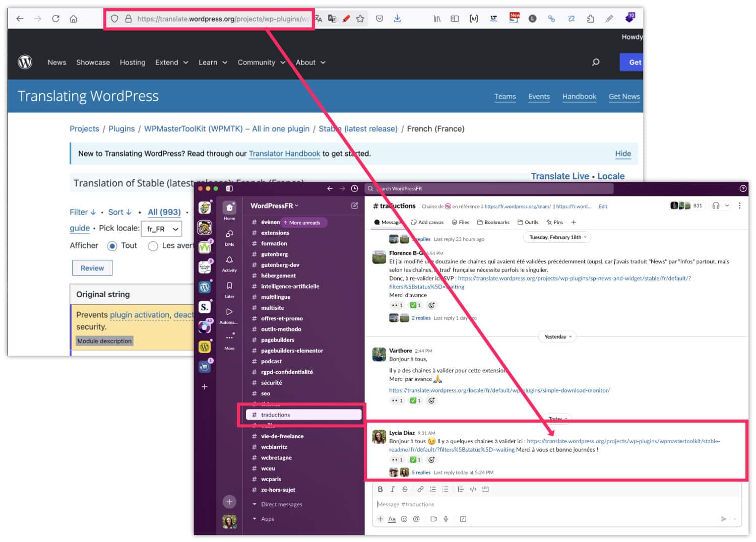This screenshot has height=542, width=756.
Task: Open the 5 replies thread under Lycia Diaz's message
Action: coord(421,472)
